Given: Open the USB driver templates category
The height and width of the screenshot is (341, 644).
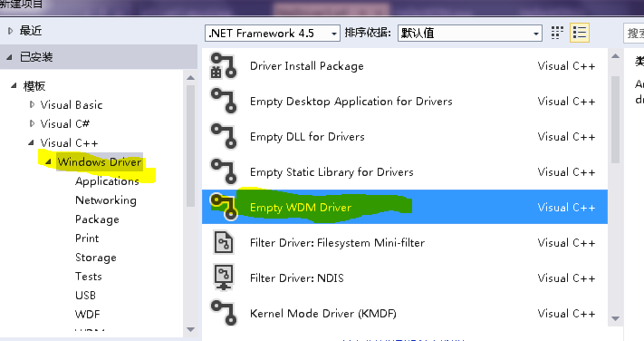Looking at the screenshot, I should [85, 296].
